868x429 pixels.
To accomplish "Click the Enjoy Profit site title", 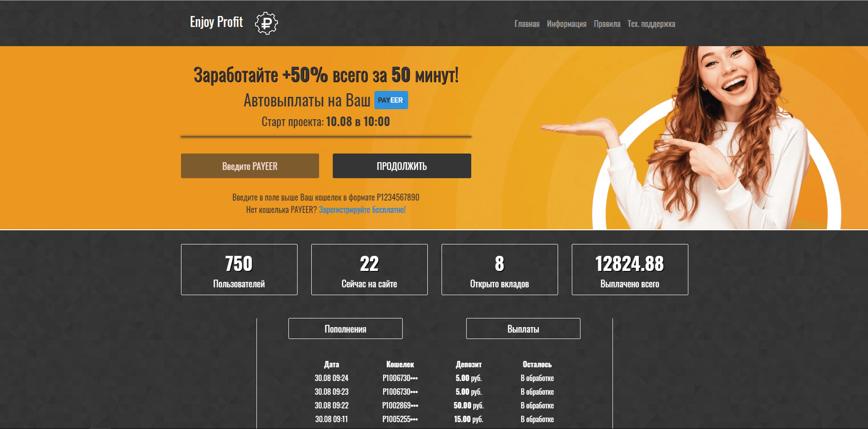I will pyautogui.click(x=216, y=22).
